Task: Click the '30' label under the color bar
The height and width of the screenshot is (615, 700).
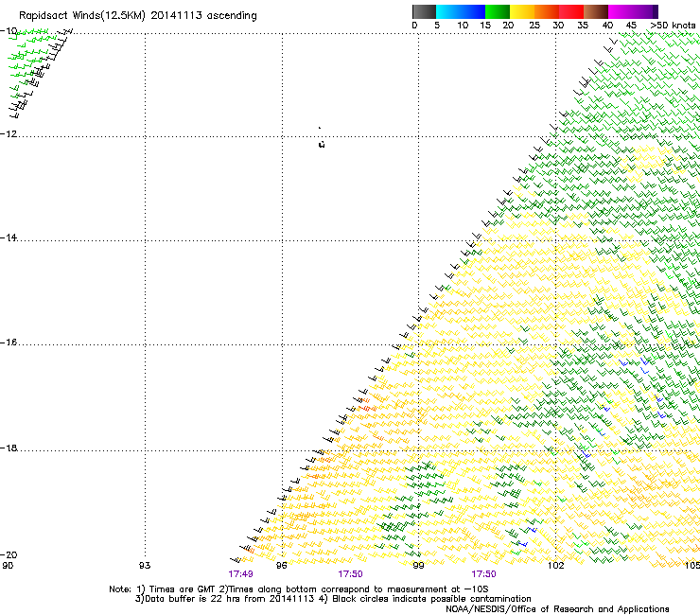Action: [558, 26]
